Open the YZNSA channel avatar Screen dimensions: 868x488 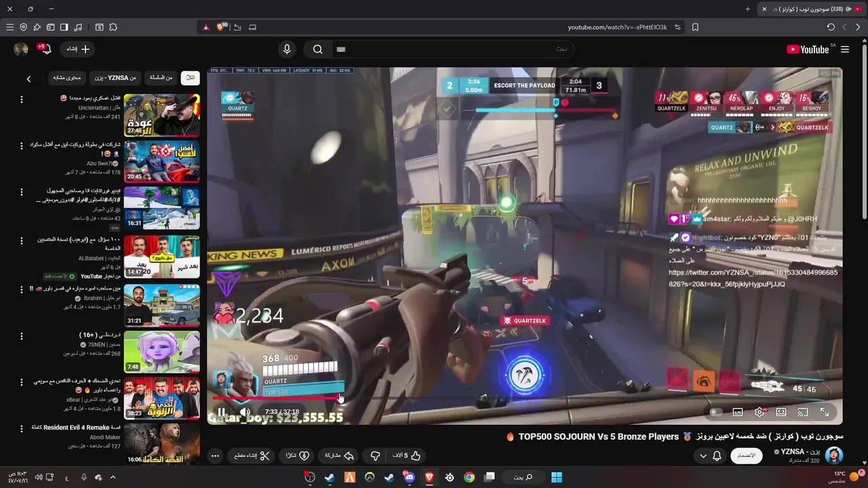pos(834,455)
